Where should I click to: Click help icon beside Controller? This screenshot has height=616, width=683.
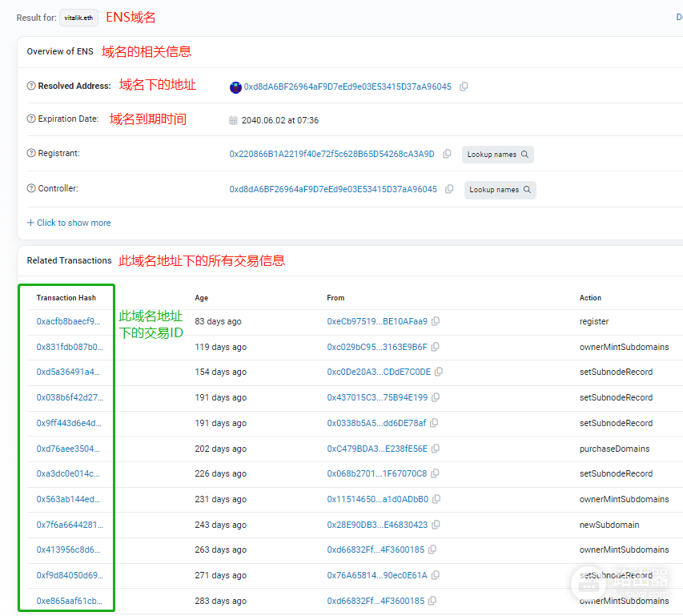pos(31,188)
